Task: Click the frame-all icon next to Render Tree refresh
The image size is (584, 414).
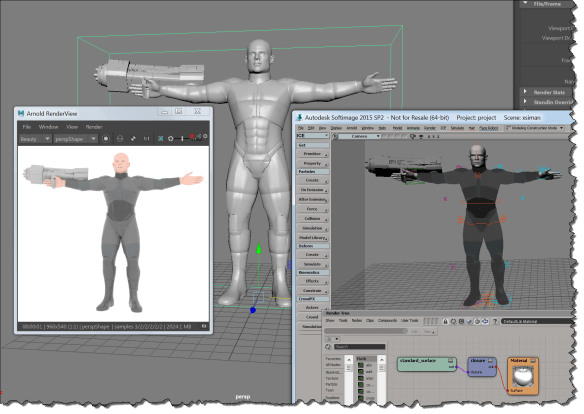Action: [461, 321]
